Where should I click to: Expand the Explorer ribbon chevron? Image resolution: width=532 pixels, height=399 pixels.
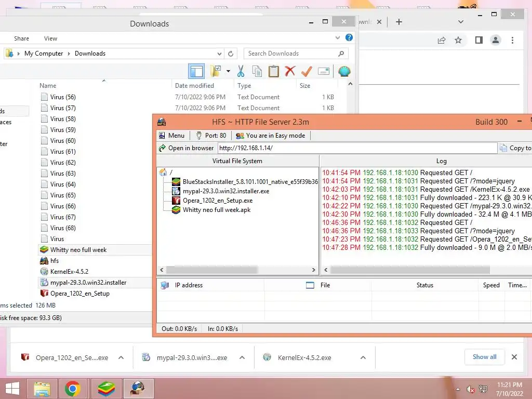pos(337,37)
